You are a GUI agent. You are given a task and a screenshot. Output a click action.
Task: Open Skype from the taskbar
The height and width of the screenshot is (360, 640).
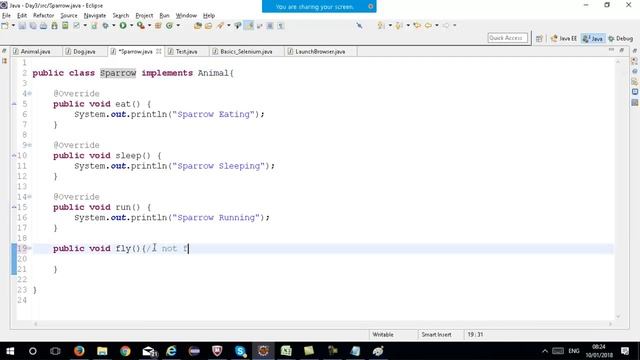pyautogui.click(x=240, y=351)
